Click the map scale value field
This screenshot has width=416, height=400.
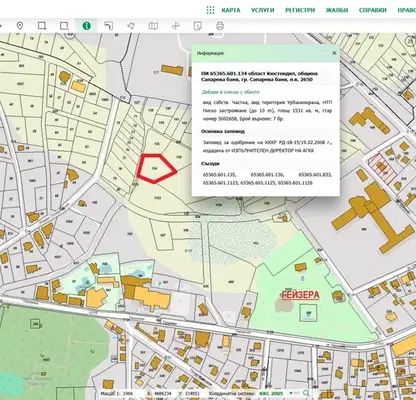click(128, 394)
